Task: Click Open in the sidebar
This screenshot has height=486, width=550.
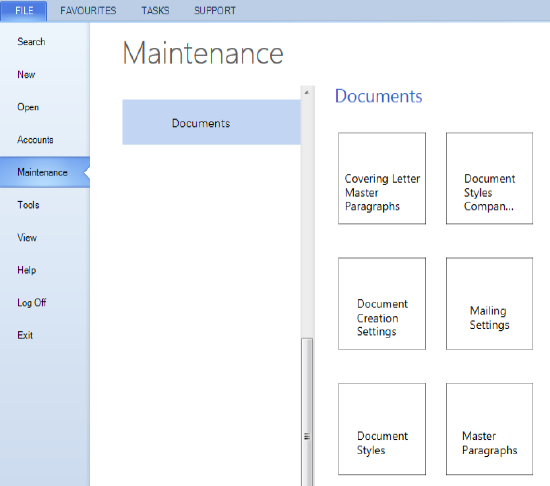Action: (45, 107)
